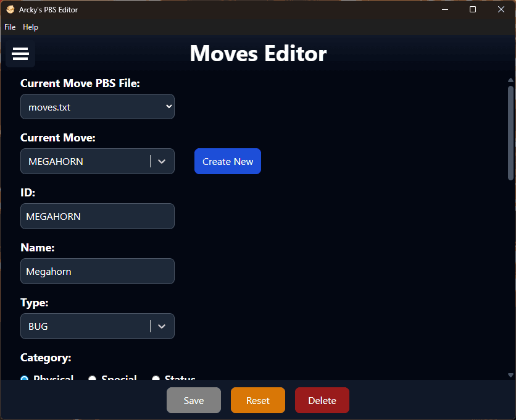Click the Arcky's PBS Editor app icon
The image size is (516, 420).
coord(10,9)
